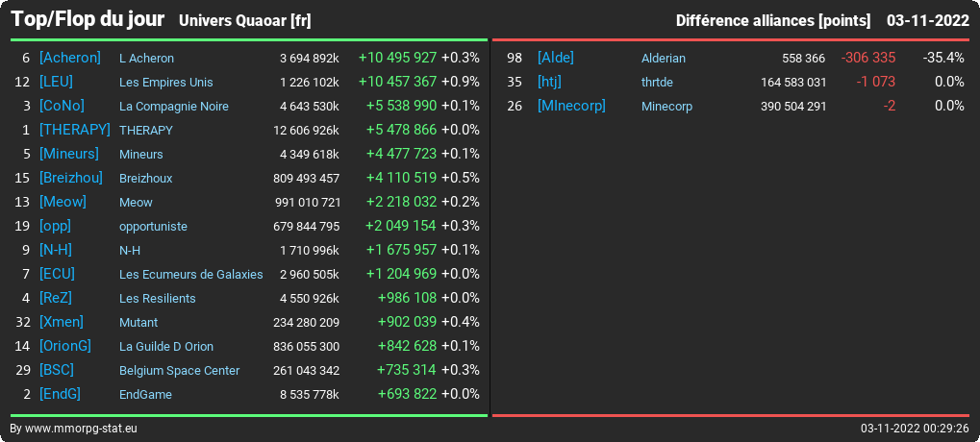Click the header date 03-11-2022
The image size is (980, 442).
click(x=928, y=20)
